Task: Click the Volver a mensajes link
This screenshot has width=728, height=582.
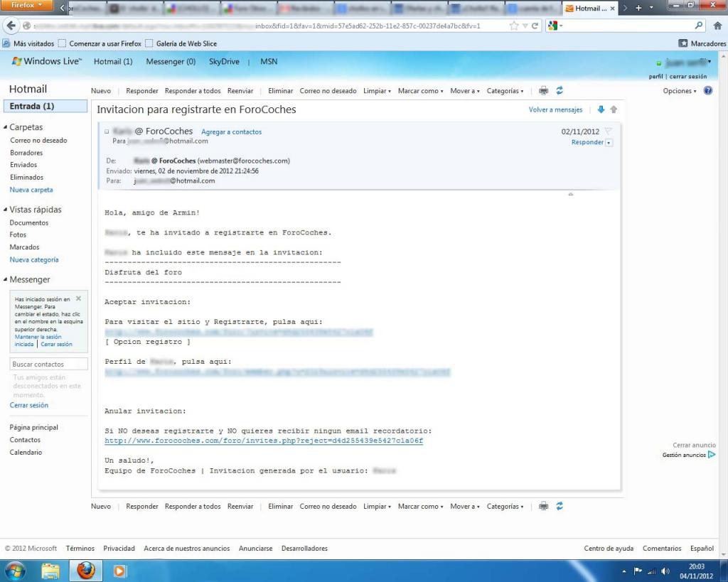Action: [555, 110]
